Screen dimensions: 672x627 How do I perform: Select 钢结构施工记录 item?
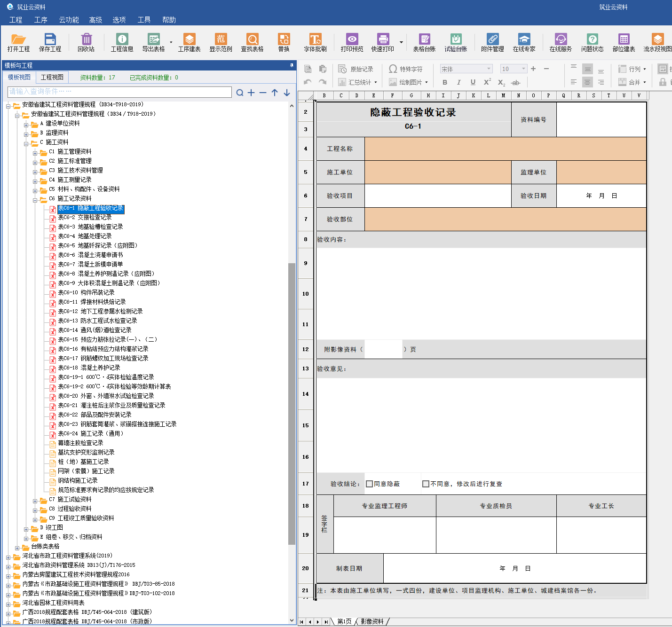pos(78,480)
